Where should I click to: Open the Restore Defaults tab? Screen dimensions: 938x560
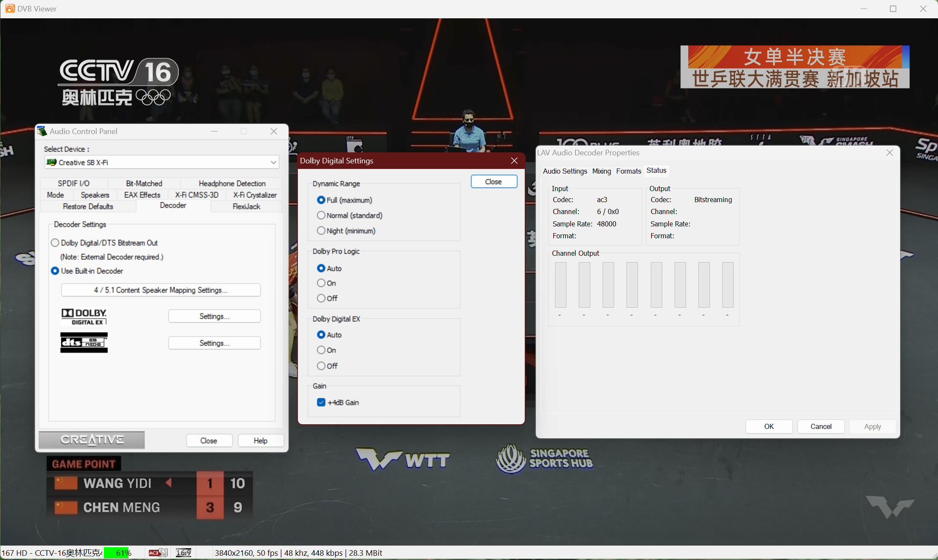88,206
